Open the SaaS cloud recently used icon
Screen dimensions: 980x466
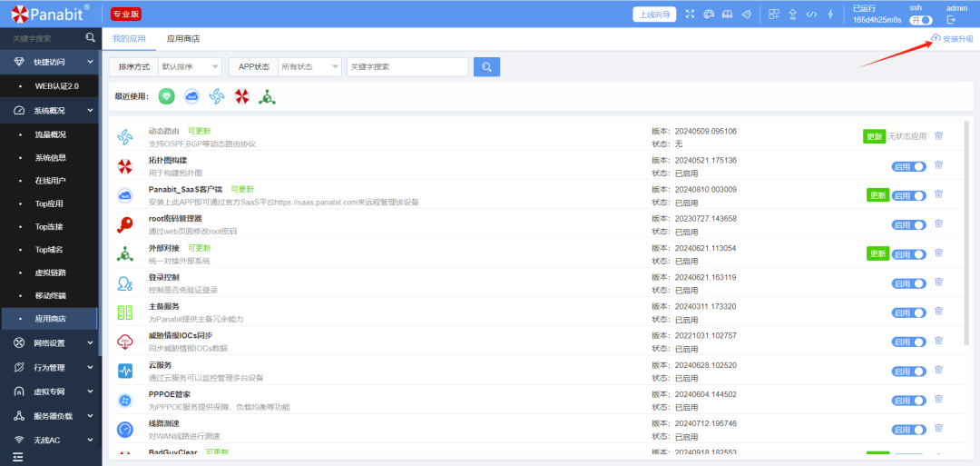pos(191,96)
